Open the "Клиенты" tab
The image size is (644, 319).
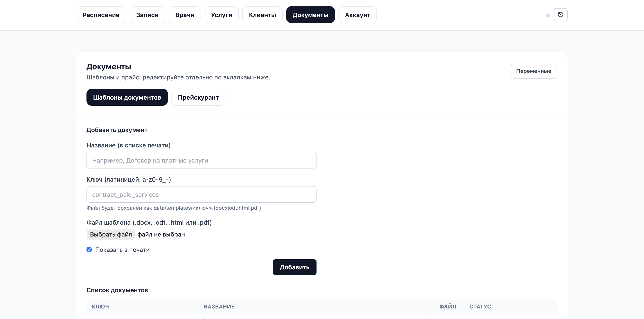[x=262, y=15]
